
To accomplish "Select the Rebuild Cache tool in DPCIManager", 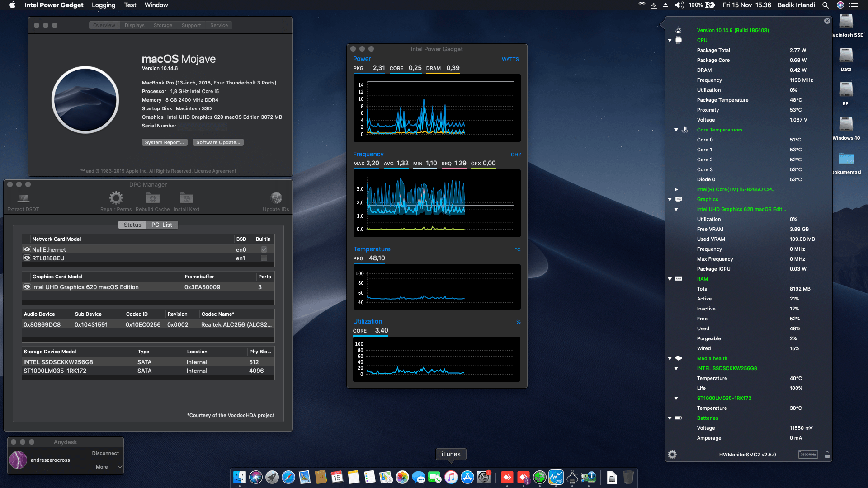I will pos(152,198).
